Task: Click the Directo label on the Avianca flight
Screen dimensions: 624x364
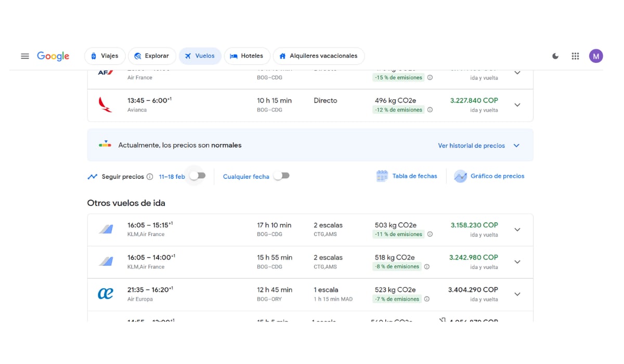Action: (326, 100)
